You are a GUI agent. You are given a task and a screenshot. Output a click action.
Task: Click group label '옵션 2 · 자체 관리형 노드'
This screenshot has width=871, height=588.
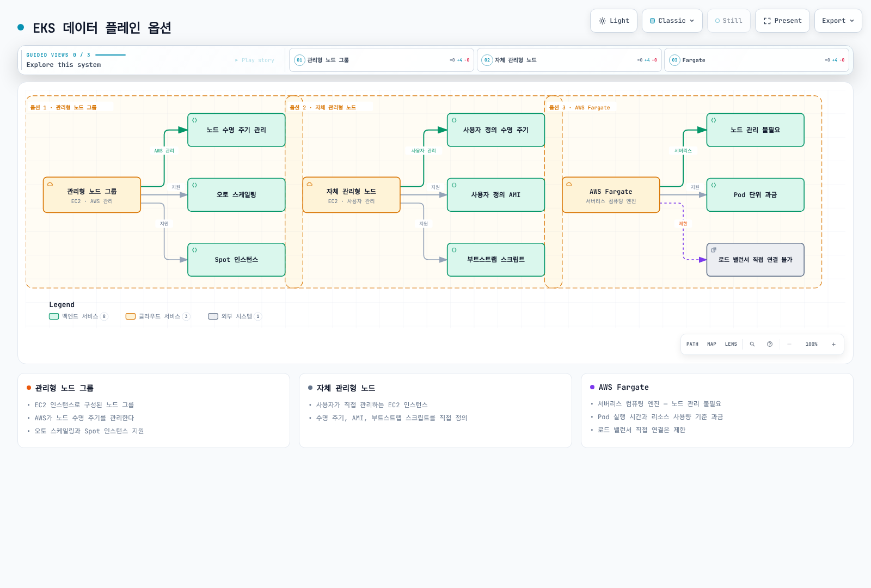click(x=323, y=108)
